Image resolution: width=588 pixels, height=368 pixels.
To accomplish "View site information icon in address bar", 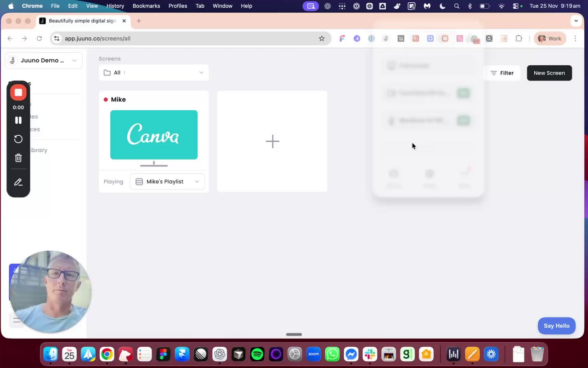I will click(x=56, y=39).
